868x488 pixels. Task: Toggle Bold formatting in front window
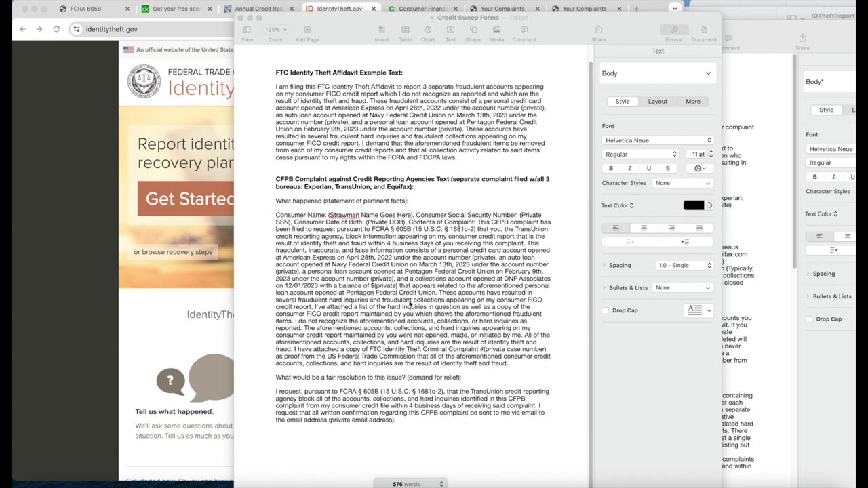point(611,168)
